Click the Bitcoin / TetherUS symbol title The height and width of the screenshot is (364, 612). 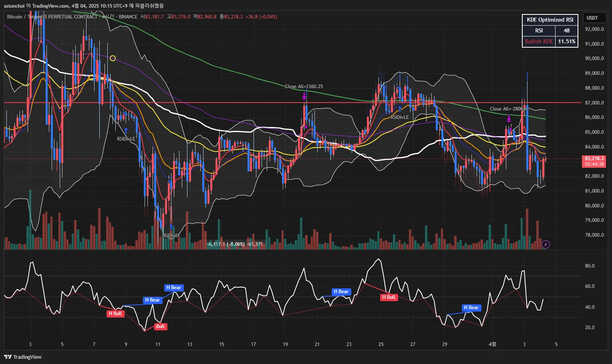[x=52, y=17]
